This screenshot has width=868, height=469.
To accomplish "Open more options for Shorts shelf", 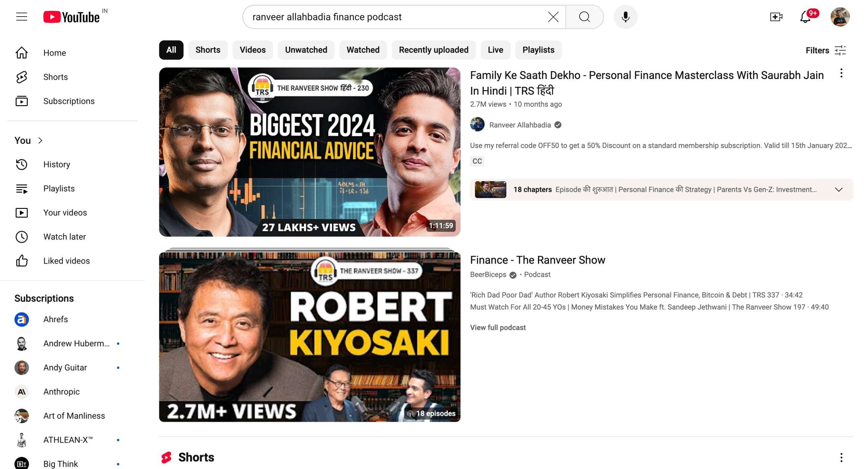I will (x=841, y=457).
